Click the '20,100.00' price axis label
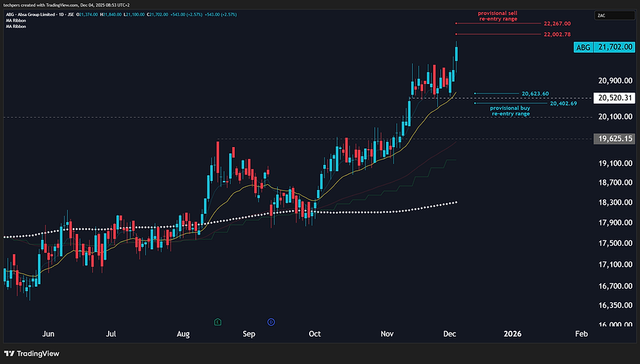 [x=615, y=116]
